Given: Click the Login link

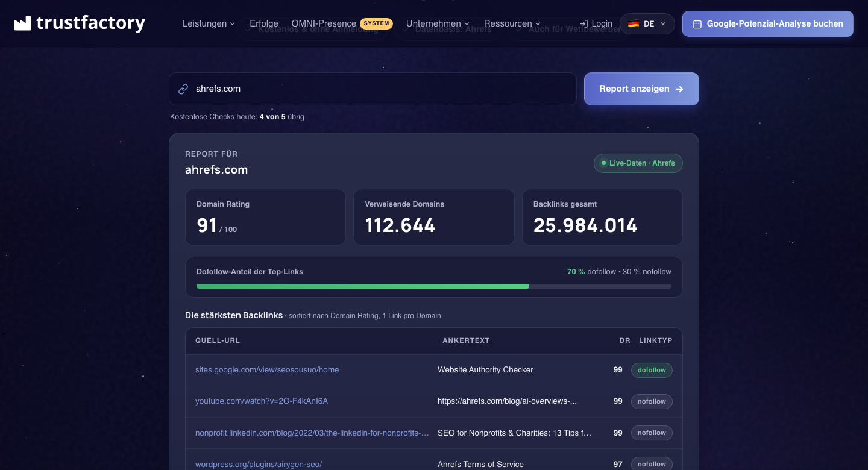Looking at the screenshot, I should coord(596,24).
